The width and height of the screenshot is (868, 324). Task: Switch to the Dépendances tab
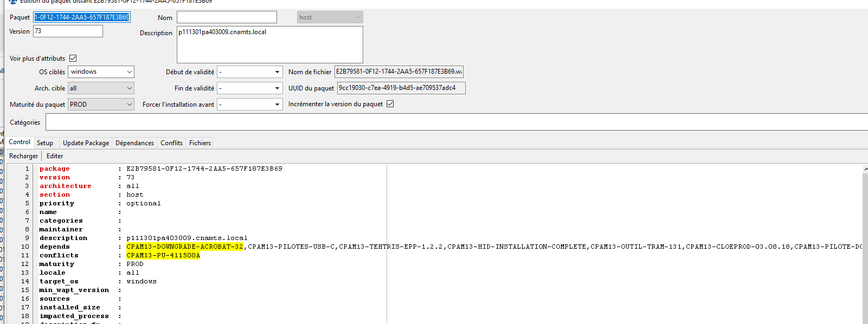(134, 143)
